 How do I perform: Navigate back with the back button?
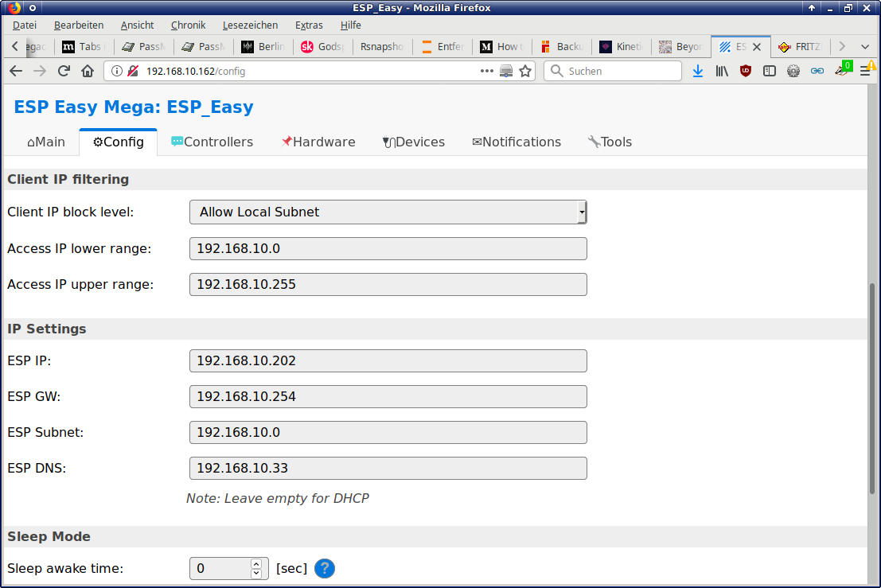pos(16,71)
